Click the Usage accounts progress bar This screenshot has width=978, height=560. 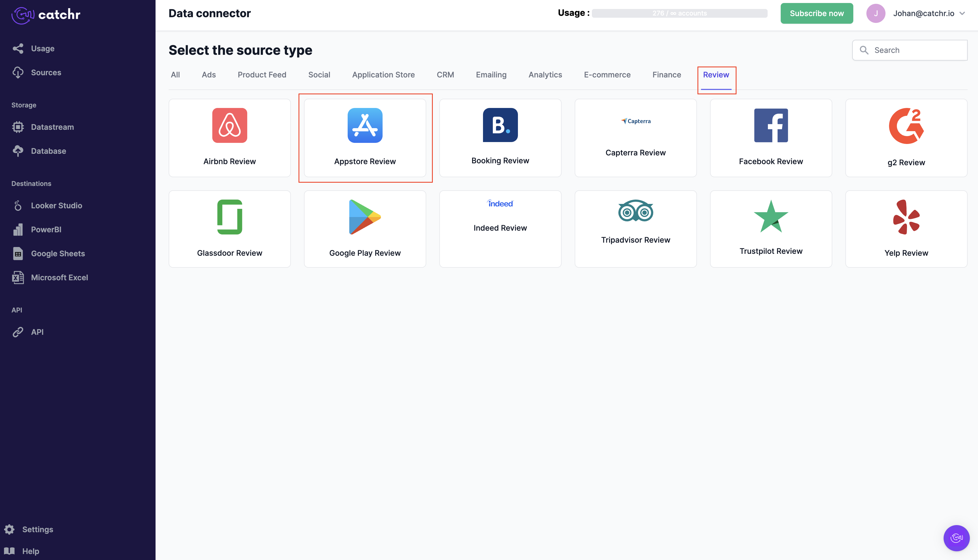(679, 13)
